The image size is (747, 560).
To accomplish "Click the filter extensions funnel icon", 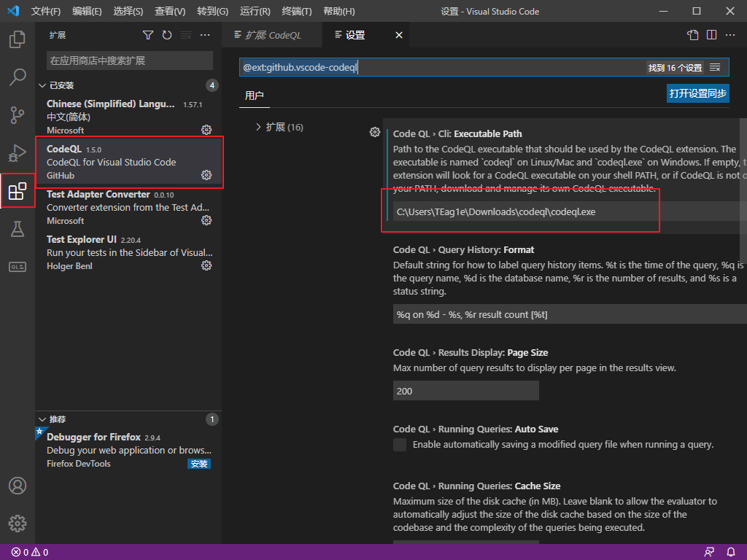I will [x=148, y=35].
